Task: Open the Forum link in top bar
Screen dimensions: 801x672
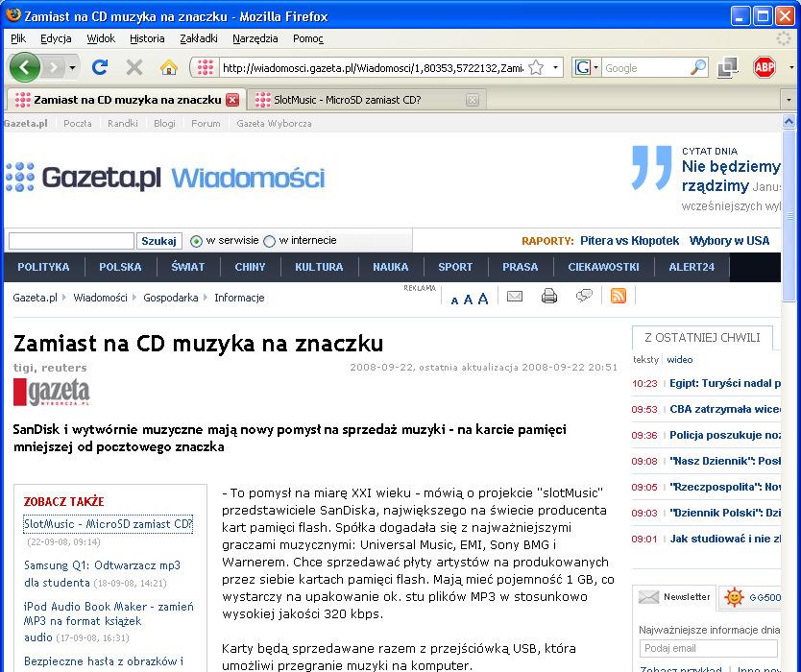Action: pyautogui.click(x=206, y=123)
